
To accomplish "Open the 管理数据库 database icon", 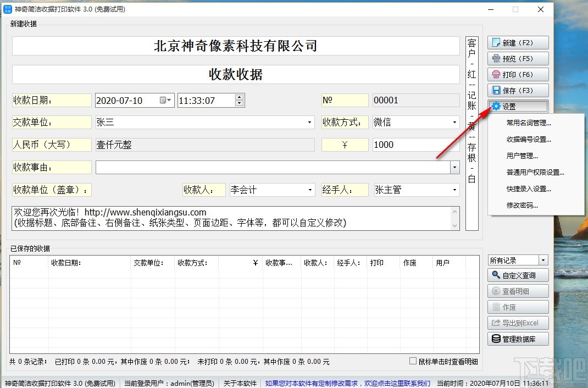I will (495, 339).
